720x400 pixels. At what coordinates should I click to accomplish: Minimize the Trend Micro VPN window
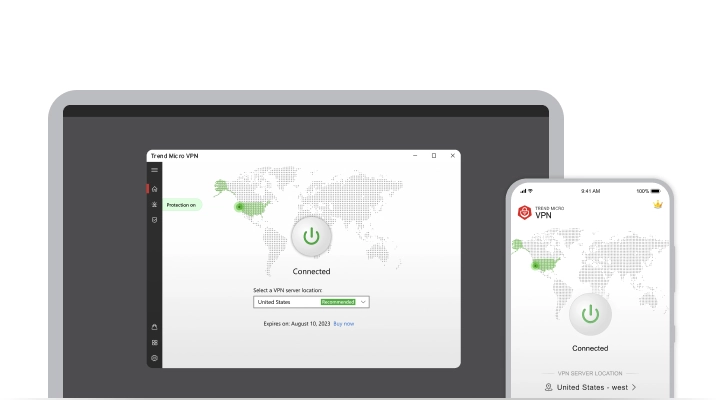point(415,156)
